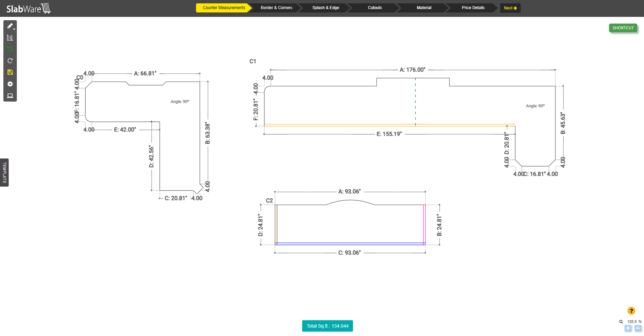
Task: Click dimension D: 42.56" on C0
Action: pyautogui.click(x=151, y=157)
